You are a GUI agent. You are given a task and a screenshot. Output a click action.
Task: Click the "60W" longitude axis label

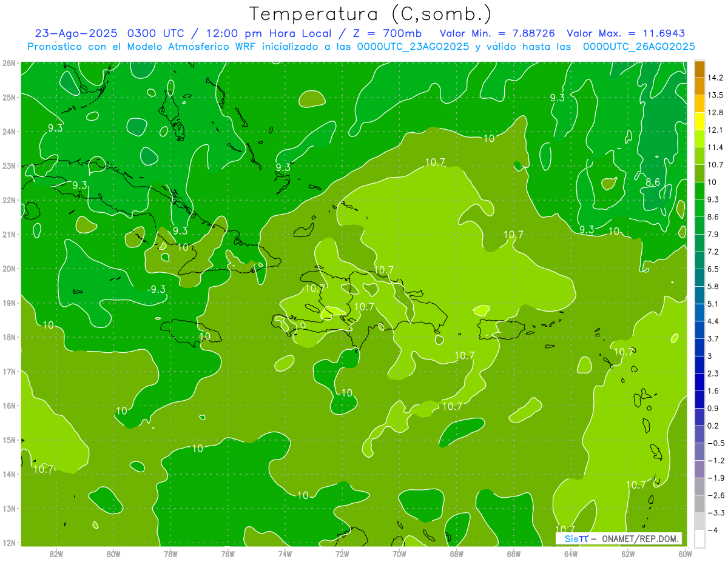click(x=685, y=554)
